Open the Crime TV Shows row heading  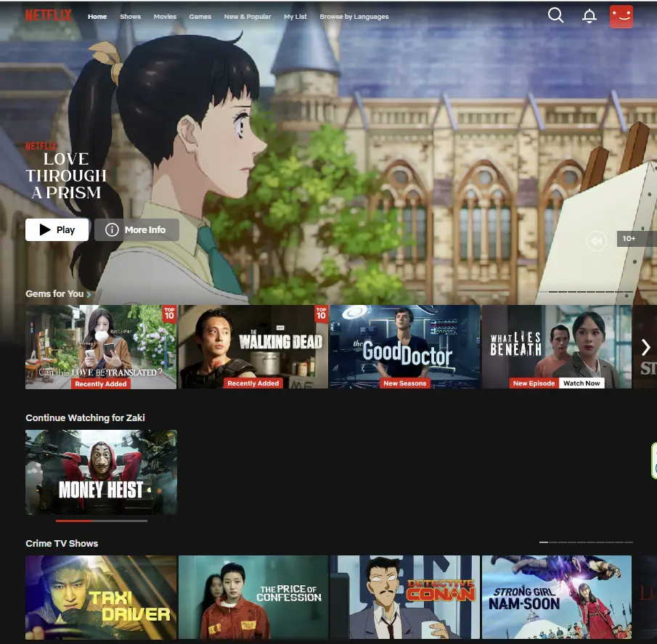(62, 543)
